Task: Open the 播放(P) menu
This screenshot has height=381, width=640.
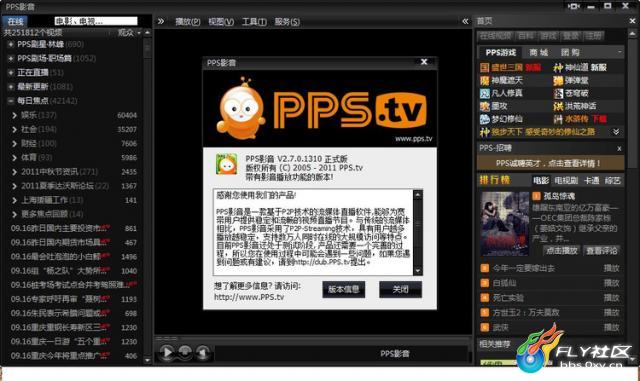Action: click(x=188, y=22)
